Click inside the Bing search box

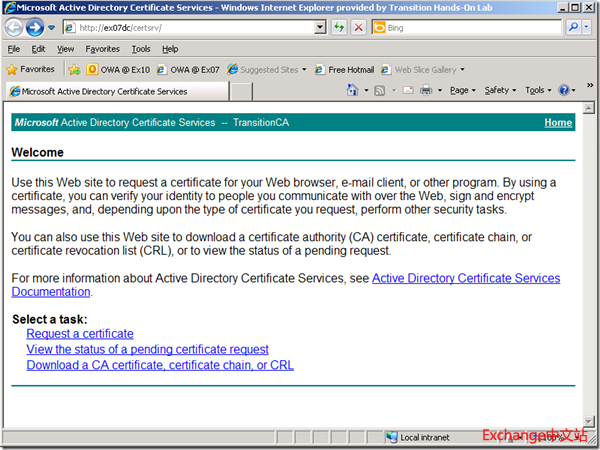[x=470, y=27]
